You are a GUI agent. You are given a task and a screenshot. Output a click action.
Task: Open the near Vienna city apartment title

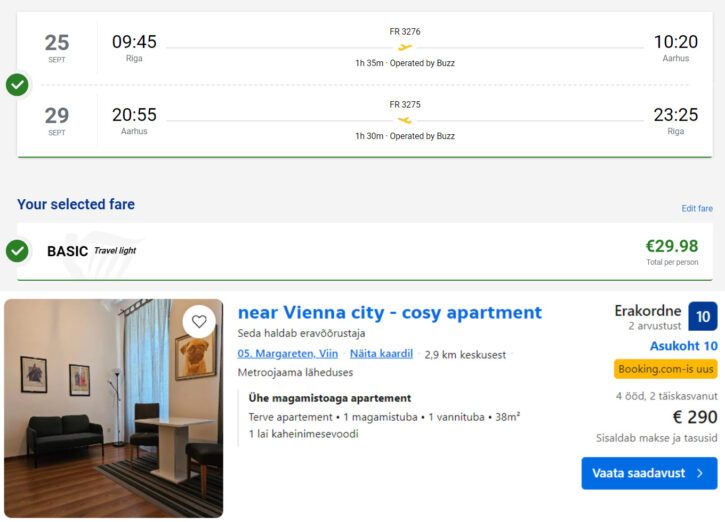[389, 312]
